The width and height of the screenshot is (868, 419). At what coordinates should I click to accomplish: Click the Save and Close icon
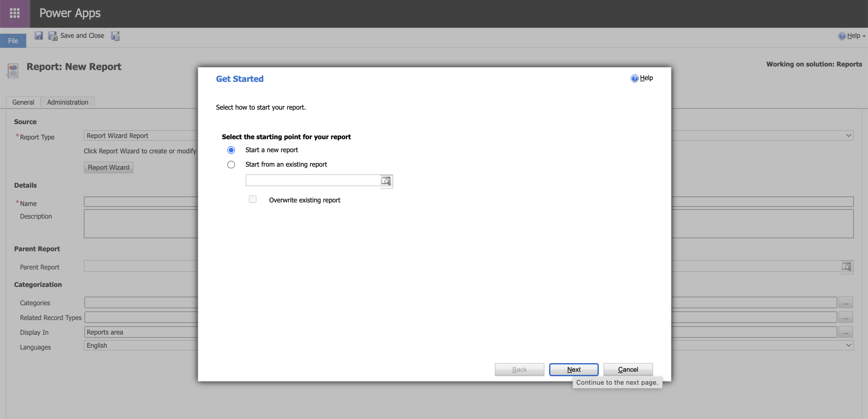[x=53, y=36]
